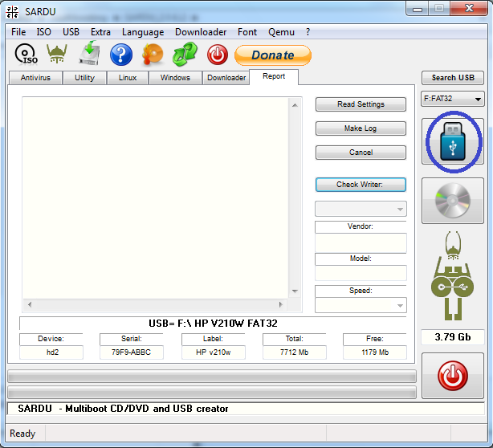Click the hard drive download icon
This screenshot has height=448, width=493.
pos(89,53)
